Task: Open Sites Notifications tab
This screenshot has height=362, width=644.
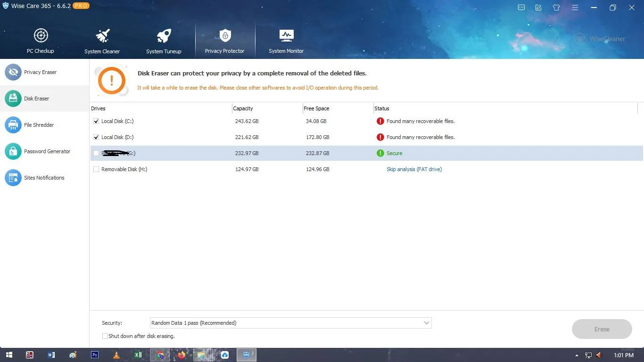Action: pyautogui.click(x=45, y=178)
